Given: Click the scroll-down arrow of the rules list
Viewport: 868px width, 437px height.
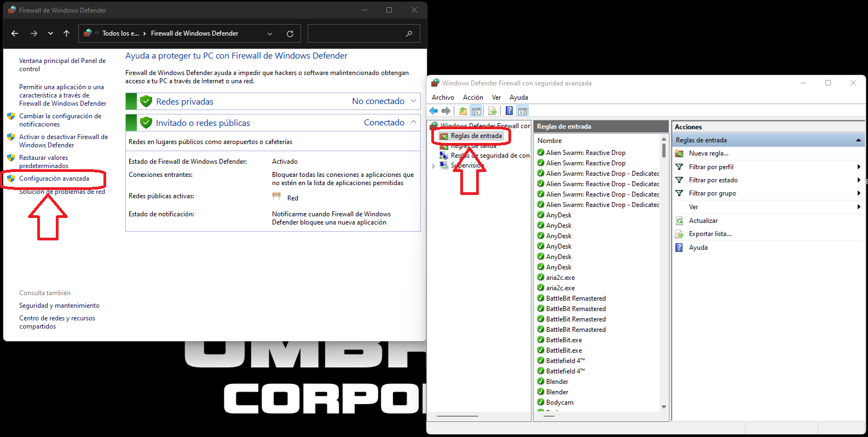Looking at the screenshot, I should click(x=664, y=407).
